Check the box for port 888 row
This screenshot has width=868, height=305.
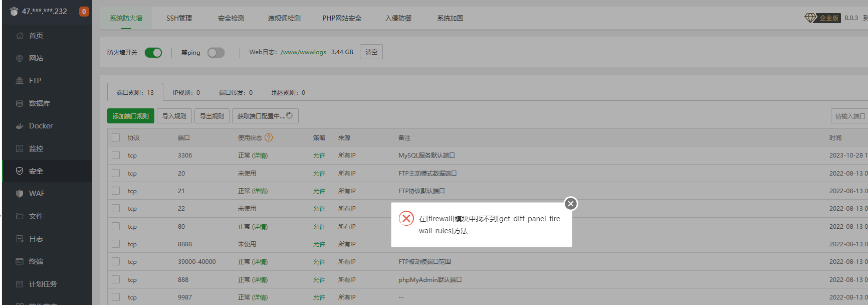tap(116, 279)
